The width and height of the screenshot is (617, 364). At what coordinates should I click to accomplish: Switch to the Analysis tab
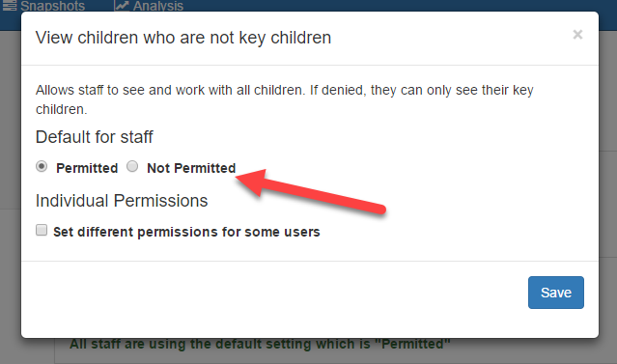149,6
